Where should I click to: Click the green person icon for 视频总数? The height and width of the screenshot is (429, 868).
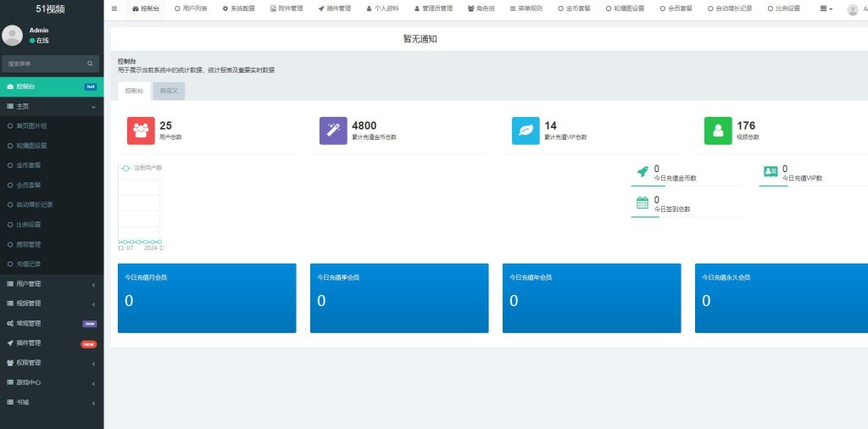point(718,131)
